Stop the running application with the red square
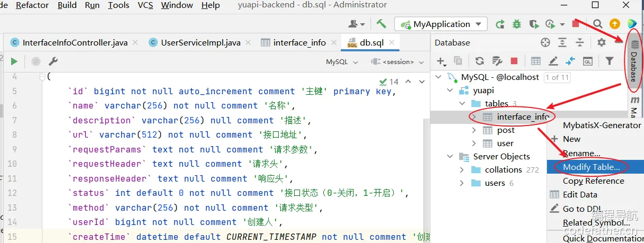This screenshot has width=644, height=243. 576,24
